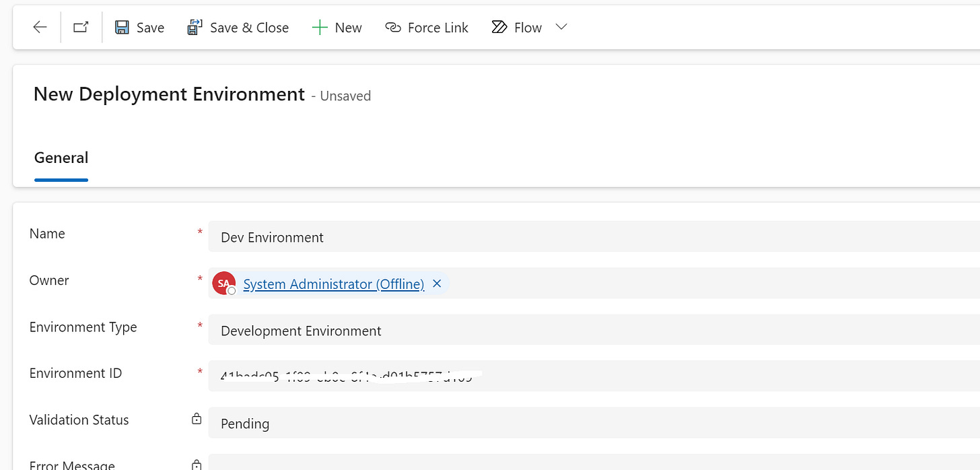Click the New Deployment Environment title
Viewport: 980px width, 470px height.
(x=168, y=94)
